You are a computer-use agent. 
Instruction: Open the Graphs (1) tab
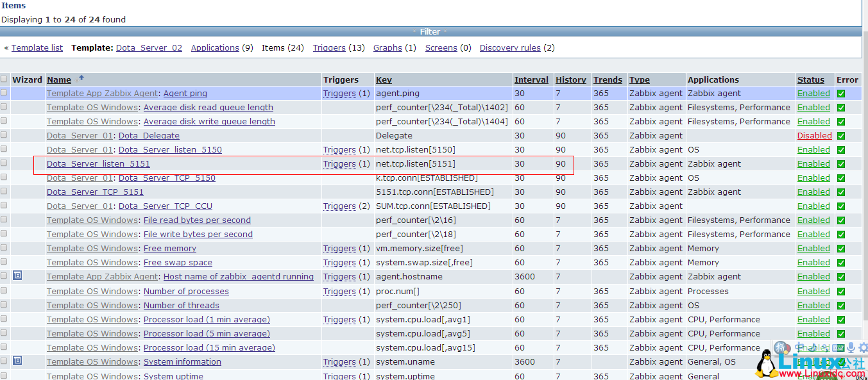coord(387,47)
